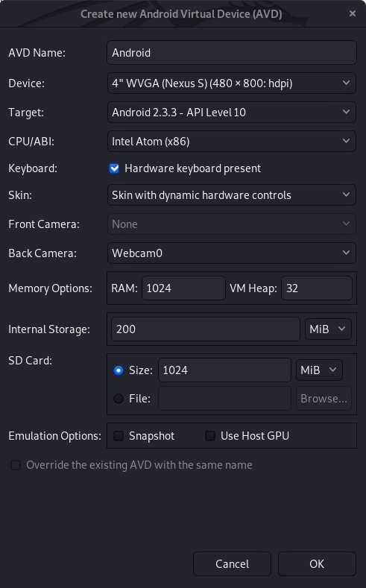Select the SD Card Size radio button

119,370
